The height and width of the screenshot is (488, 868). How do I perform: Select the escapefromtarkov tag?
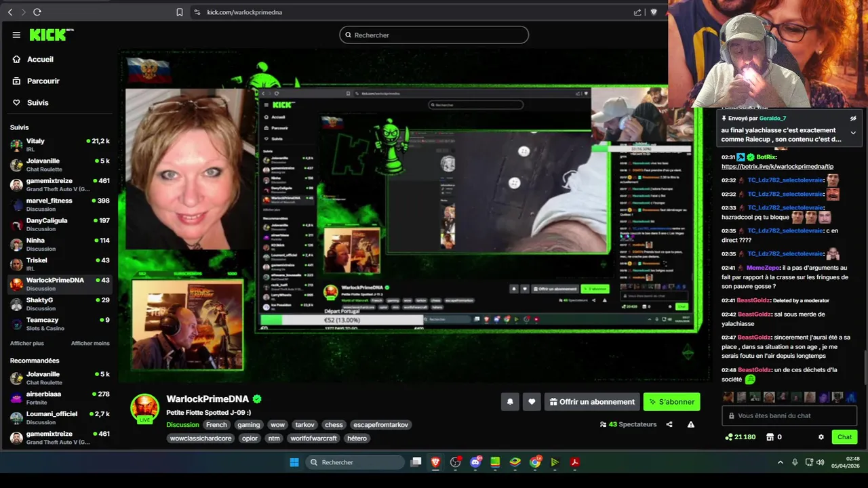click(x=381, y=425)
